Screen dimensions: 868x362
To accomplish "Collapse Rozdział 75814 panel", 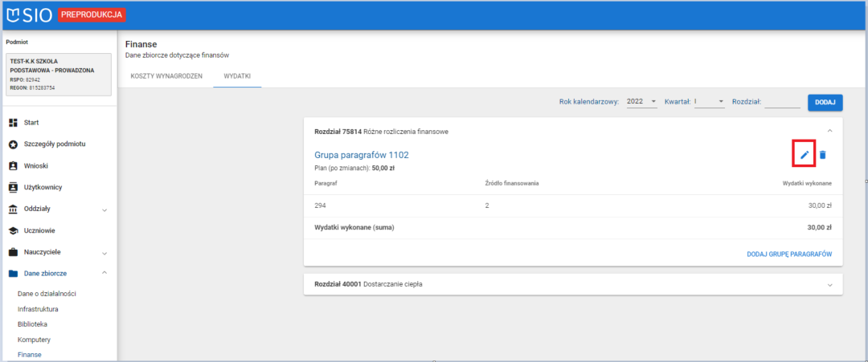I will [829, 131].
